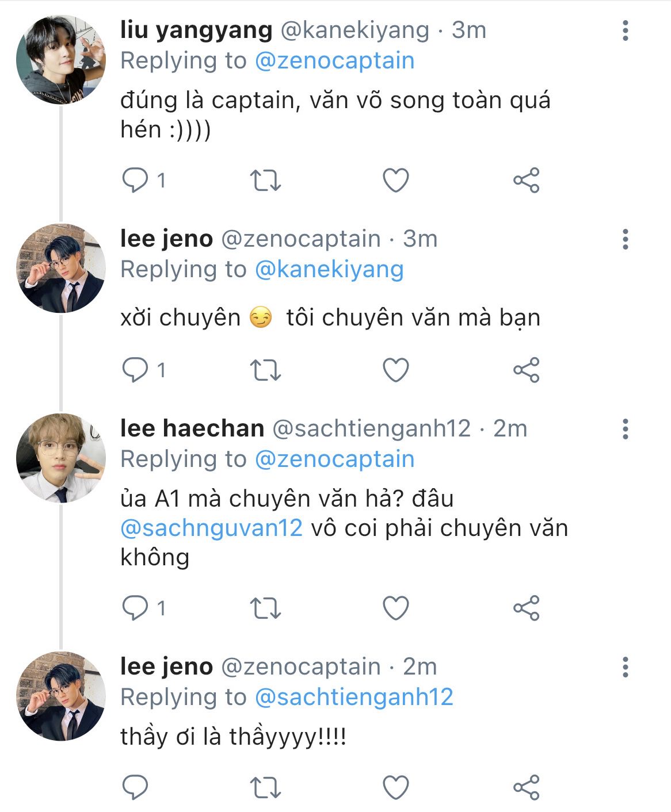
Task: Like lee jeno's 'xời chuyên' tweet
Action: (x=396, y=370)
